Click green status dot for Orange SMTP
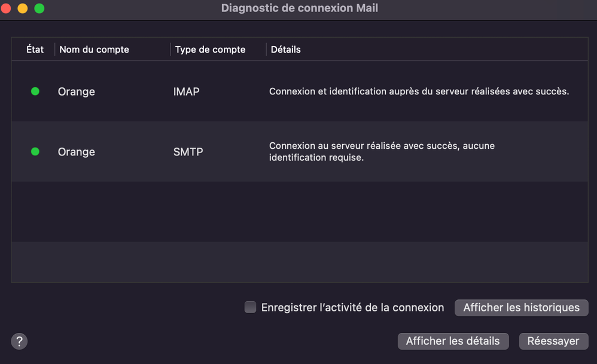Screen dimensions: 597x364 (35, 152)
